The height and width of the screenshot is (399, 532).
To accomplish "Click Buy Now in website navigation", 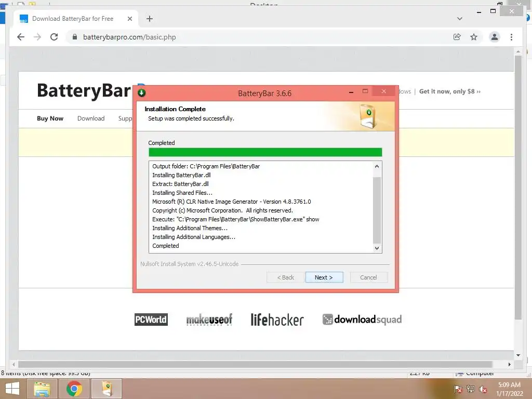I will pyautogui.click(x=50, y=118).
